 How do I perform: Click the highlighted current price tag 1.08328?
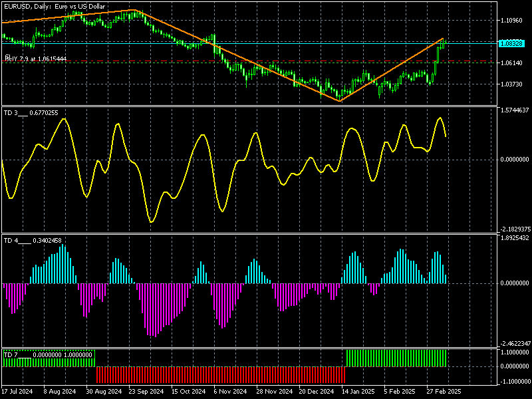pos(511,43)
